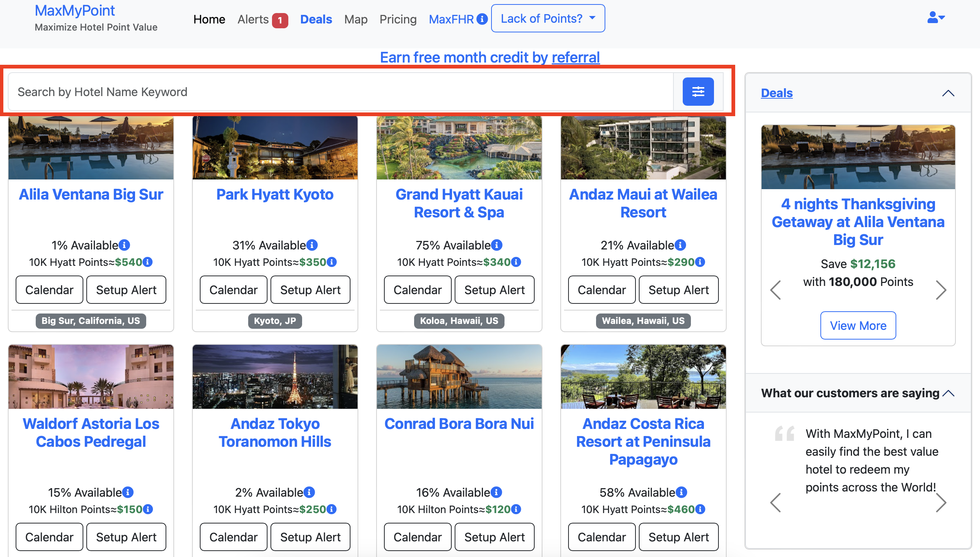Open the Pricing menu item
The image size is (980, 557).
(398, 19)
